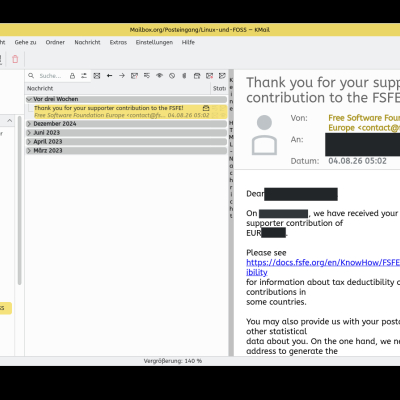
Task: Filter messages with attachments paperclip icon
Action: tap(184, 76)
